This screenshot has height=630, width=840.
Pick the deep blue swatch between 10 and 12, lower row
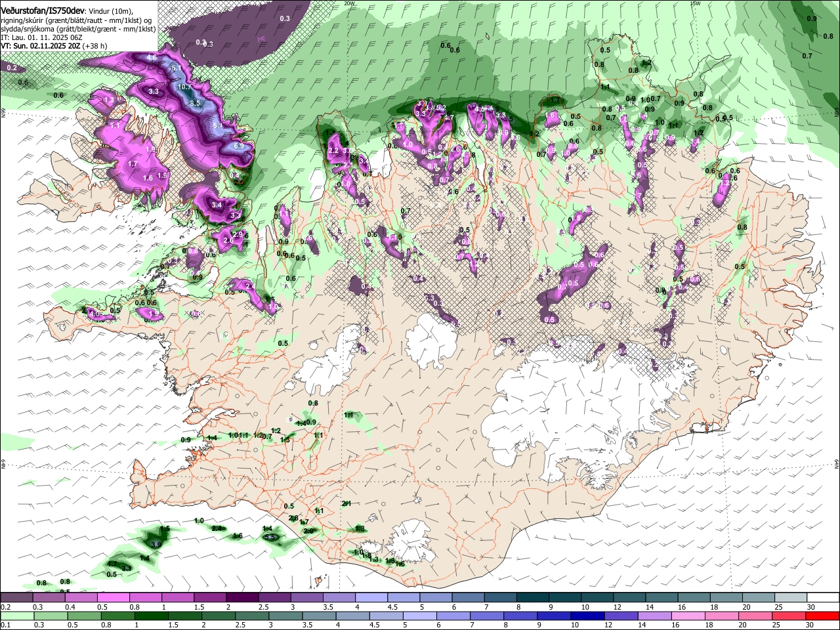click(x=587, y=616)
